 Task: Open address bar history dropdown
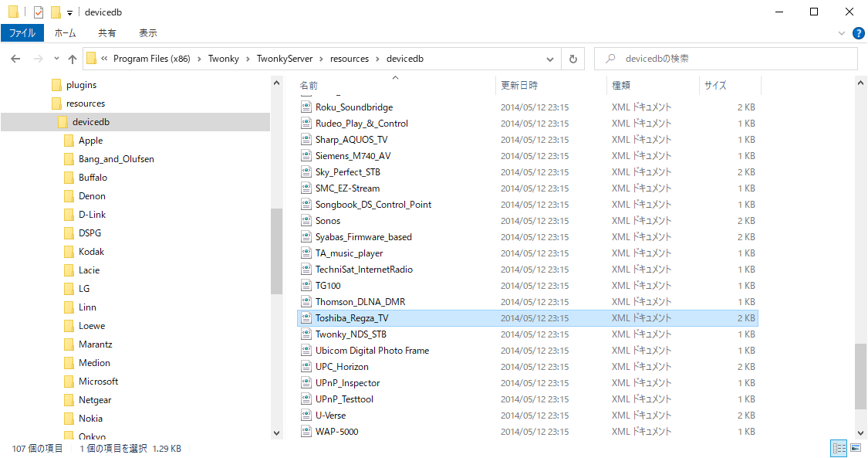[x=549, y=59]
